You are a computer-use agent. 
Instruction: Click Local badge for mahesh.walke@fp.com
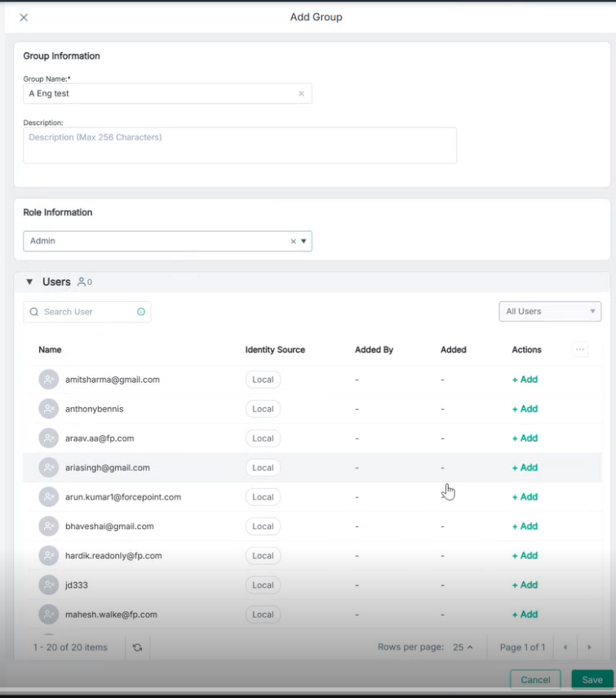click(x=263, y=615)
